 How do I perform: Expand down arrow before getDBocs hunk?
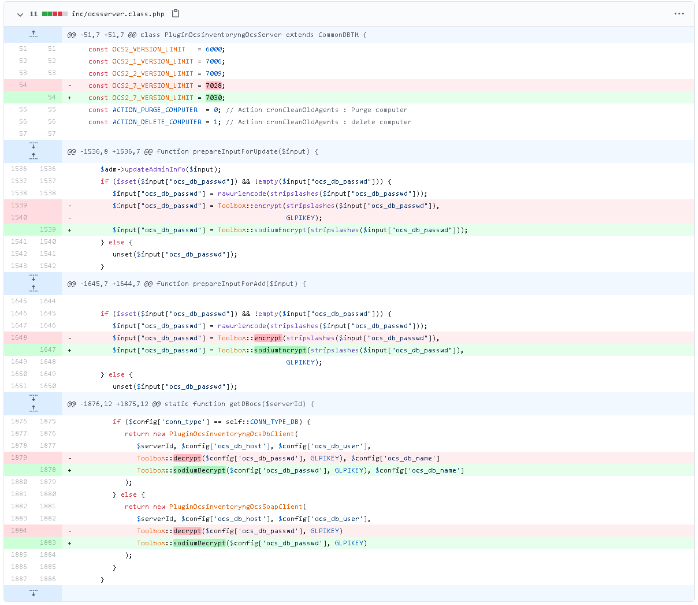[33, 398]
